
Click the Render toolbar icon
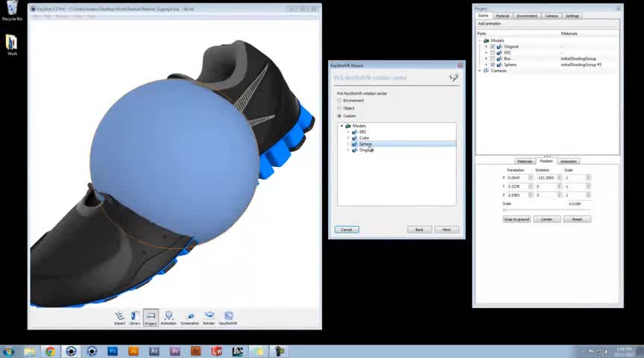pyautogui.click(x=209, y=318)
